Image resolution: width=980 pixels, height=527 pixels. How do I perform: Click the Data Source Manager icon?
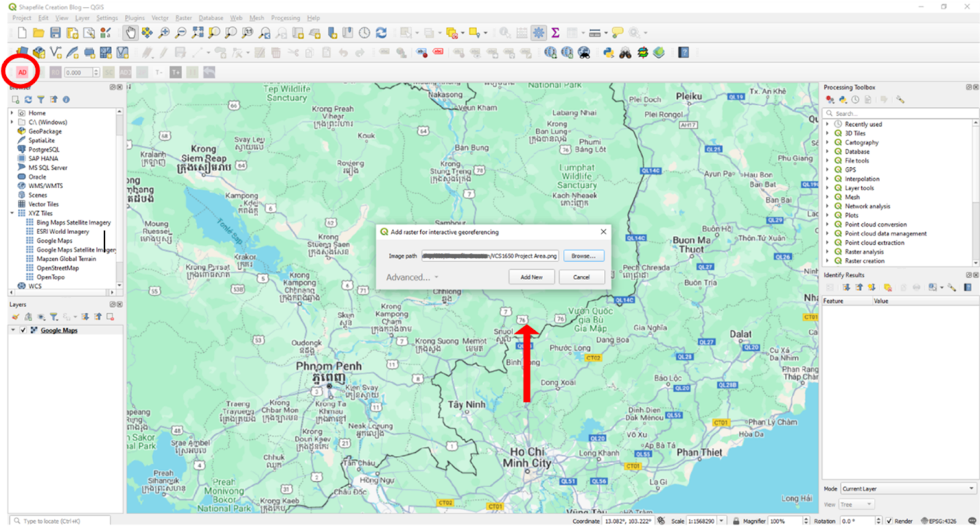[x=22, y=53]
